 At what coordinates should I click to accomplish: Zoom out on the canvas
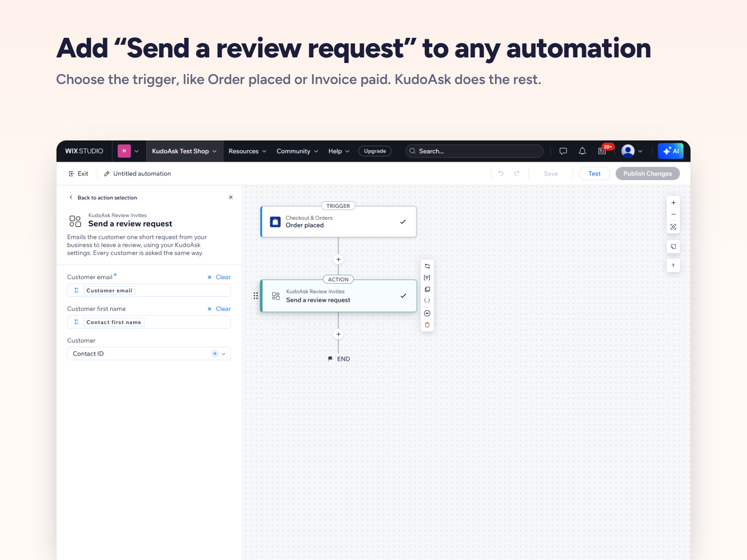tap(673, 215)
